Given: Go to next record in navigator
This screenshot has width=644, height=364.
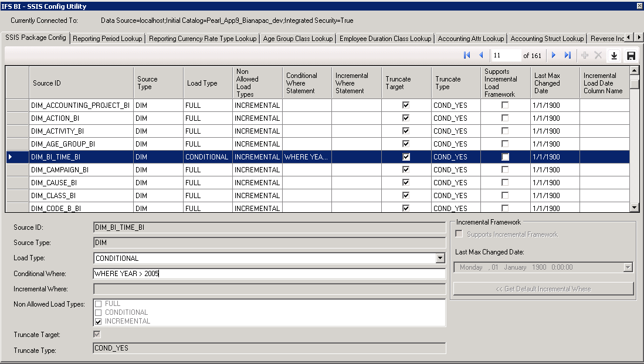Looking at the screenshot, I should coord(553,55).
